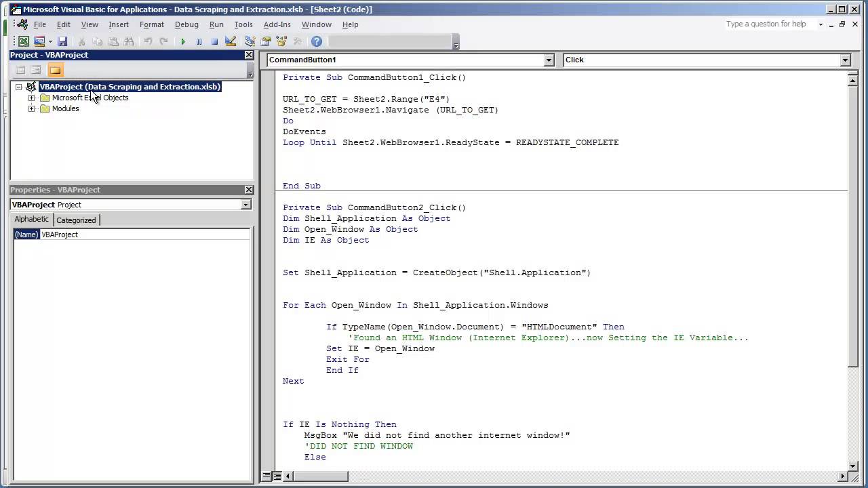This screenshot has width=868, height=488.
Task: Open Properties Window toolbar icon
Action: [x=266, y=41]
